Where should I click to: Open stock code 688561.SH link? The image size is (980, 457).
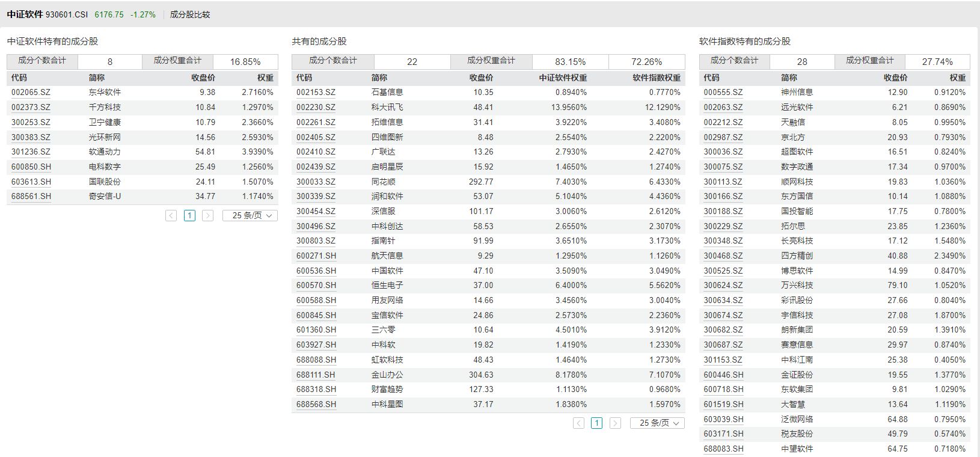pos(31,197)
